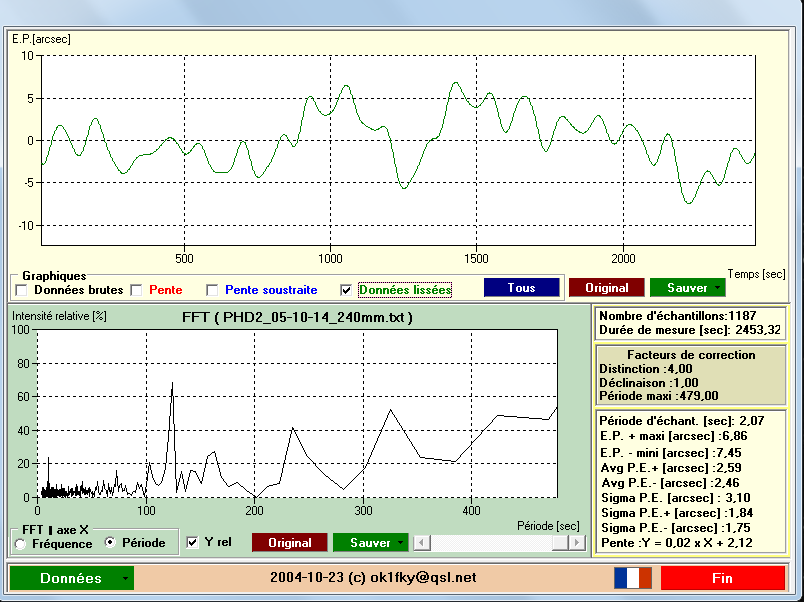
Task: Toggle the red Pente checkbox
Action: click(x=136, y=290)
